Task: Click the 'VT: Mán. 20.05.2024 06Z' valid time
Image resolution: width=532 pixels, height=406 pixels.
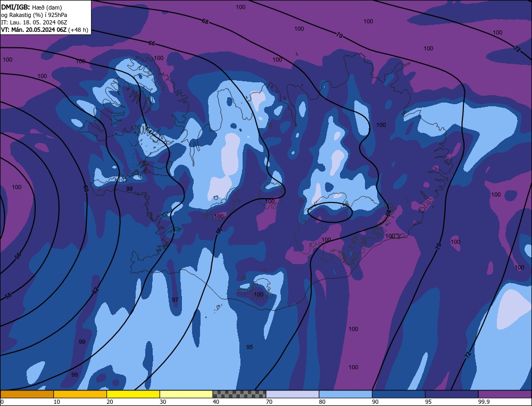Action: point(34,30)
